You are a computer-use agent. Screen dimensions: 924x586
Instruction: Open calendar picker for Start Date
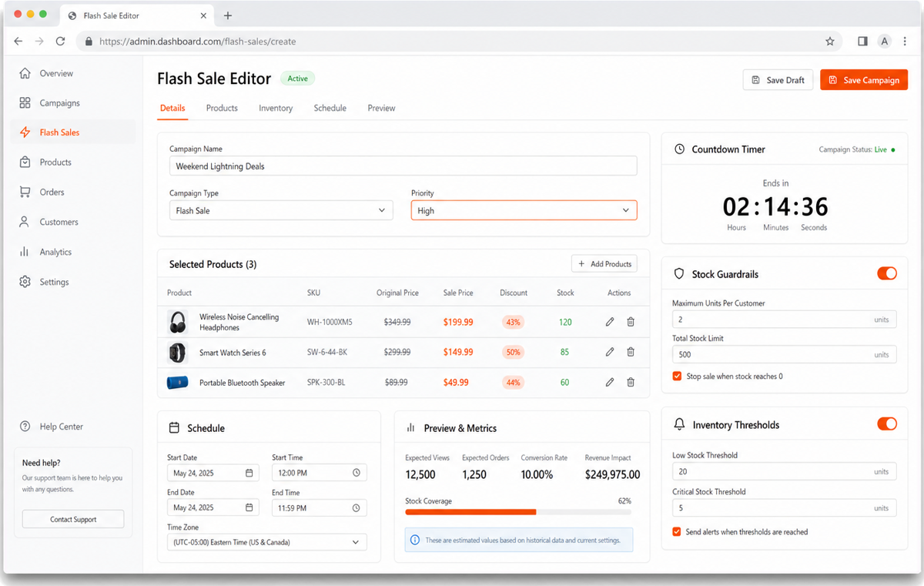[249, 473]
